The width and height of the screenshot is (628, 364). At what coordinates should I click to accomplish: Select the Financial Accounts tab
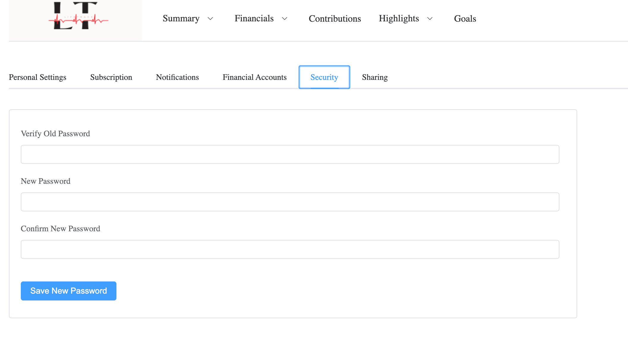(255, 77)
